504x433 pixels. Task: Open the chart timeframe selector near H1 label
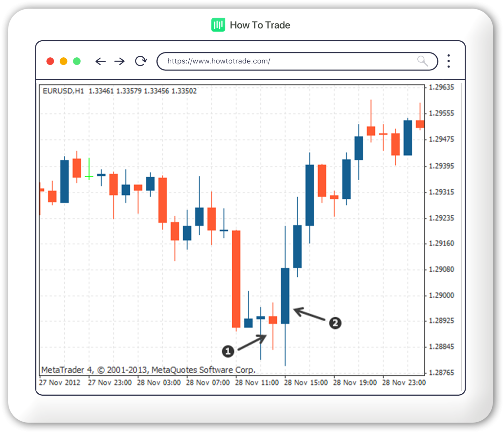(81, 91)
